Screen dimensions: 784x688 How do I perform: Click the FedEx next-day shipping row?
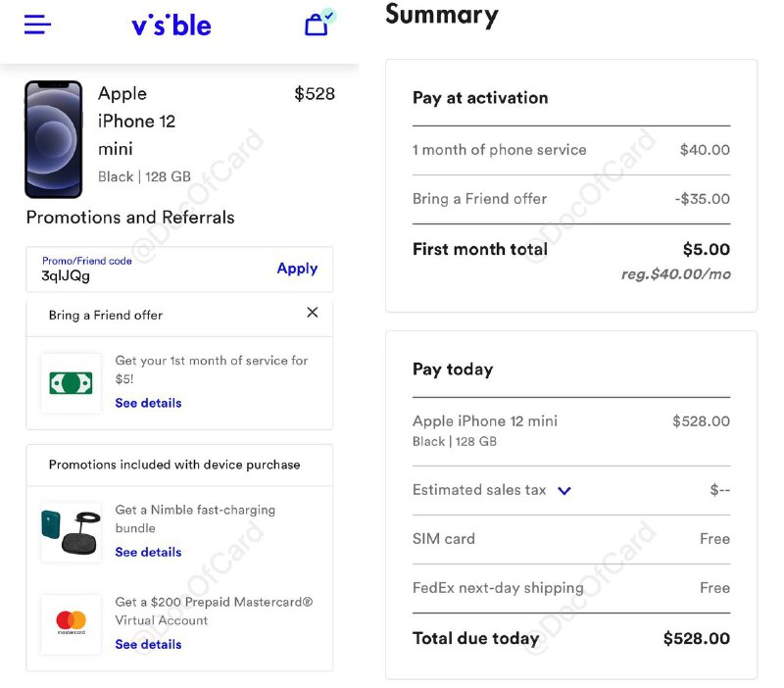pyautogui.click(x=570, y=588)
